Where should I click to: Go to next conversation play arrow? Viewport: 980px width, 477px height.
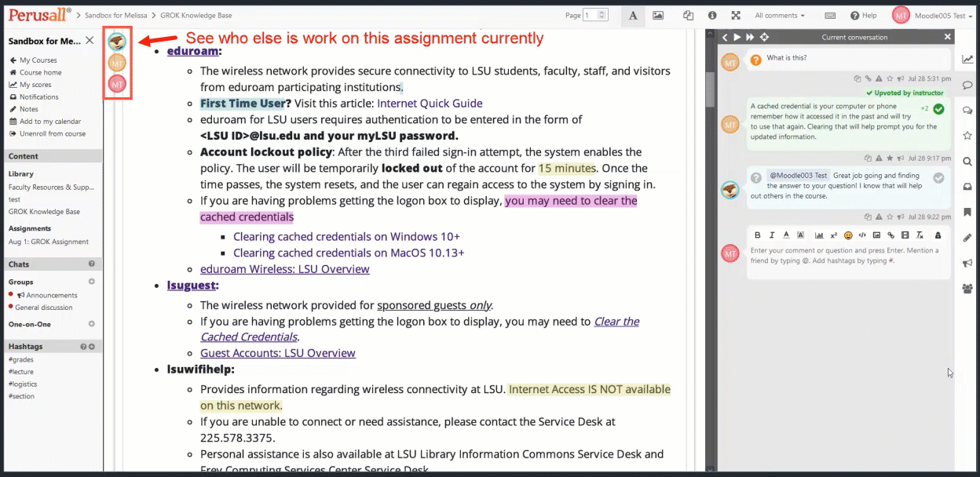click(738, 37)
